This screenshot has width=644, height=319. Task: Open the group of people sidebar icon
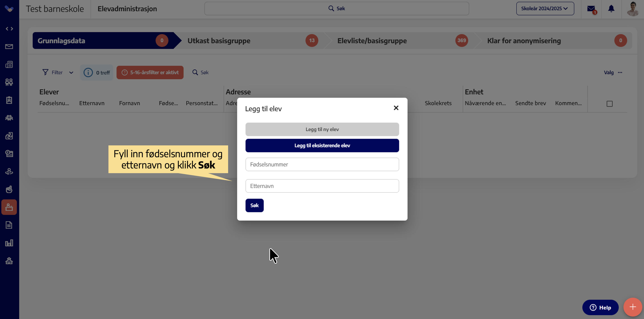9,118
